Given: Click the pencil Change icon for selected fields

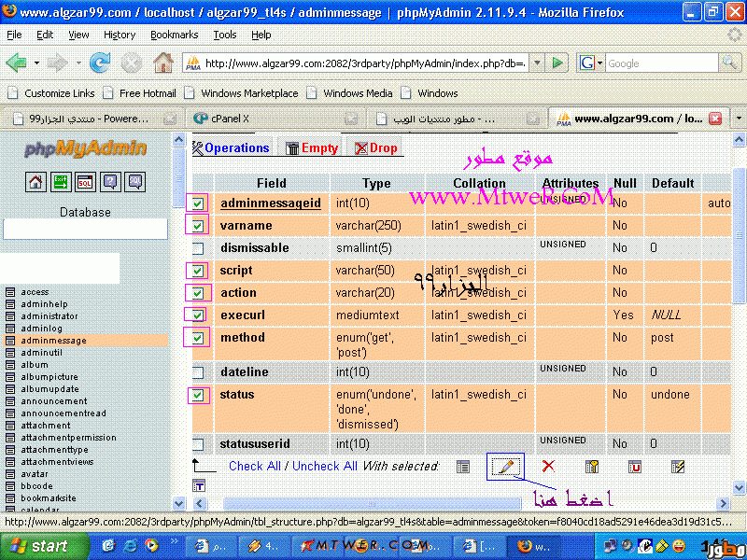Looking at the screenshot, I should (x=505, y=467).
